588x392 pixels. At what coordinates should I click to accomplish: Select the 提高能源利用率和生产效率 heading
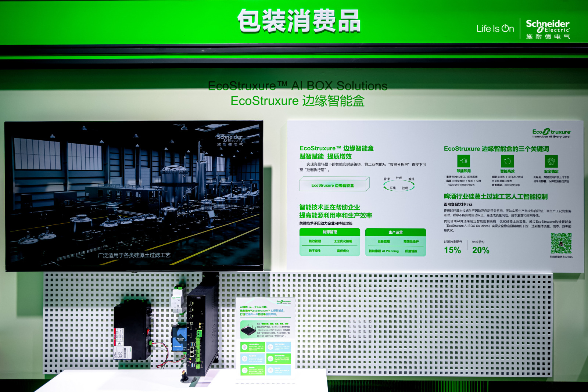pos(336,216)
